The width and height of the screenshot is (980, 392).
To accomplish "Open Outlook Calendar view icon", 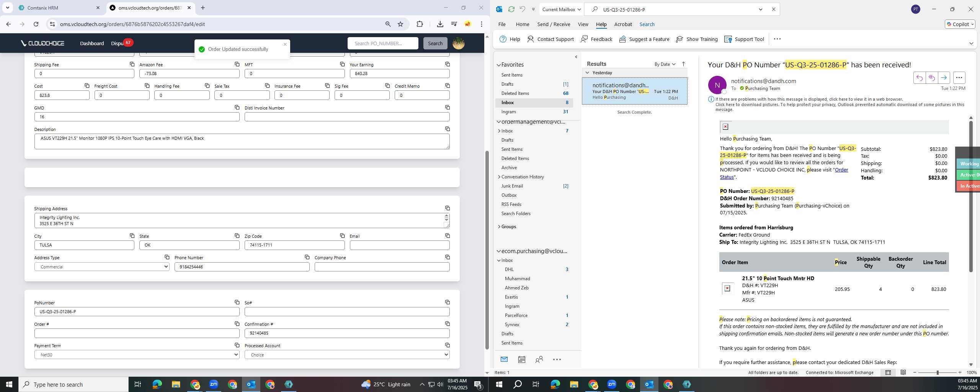I will point(521,359).
